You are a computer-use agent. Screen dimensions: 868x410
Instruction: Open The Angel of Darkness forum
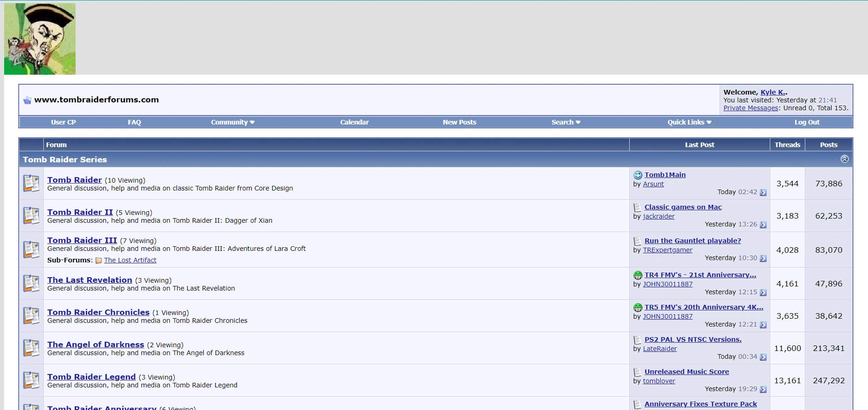(96, 345)
